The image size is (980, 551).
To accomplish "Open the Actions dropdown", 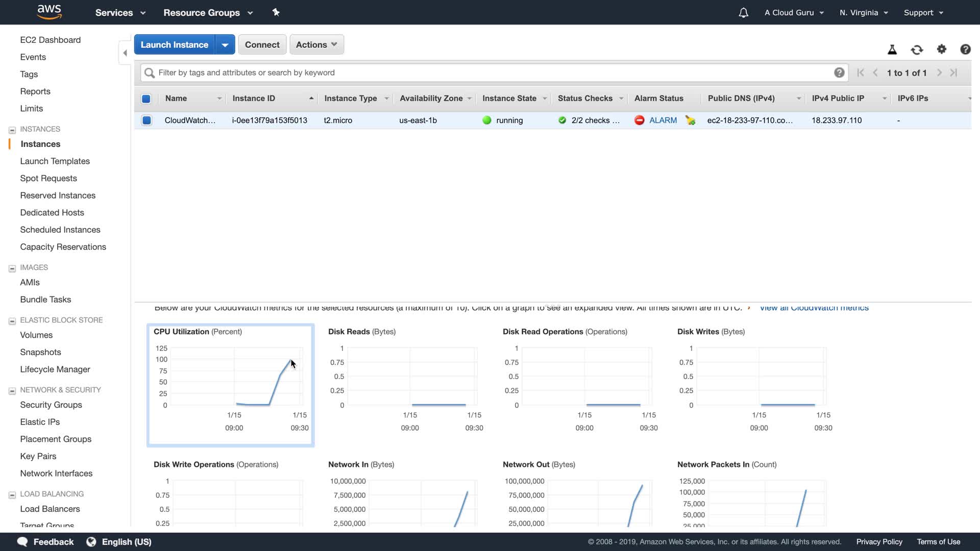I will click(316, 44).
